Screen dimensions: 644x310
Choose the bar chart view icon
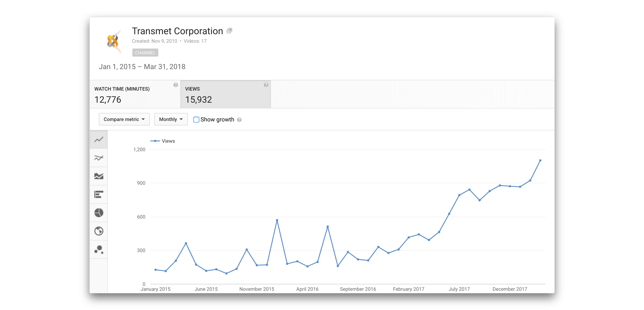coord(99,195)
